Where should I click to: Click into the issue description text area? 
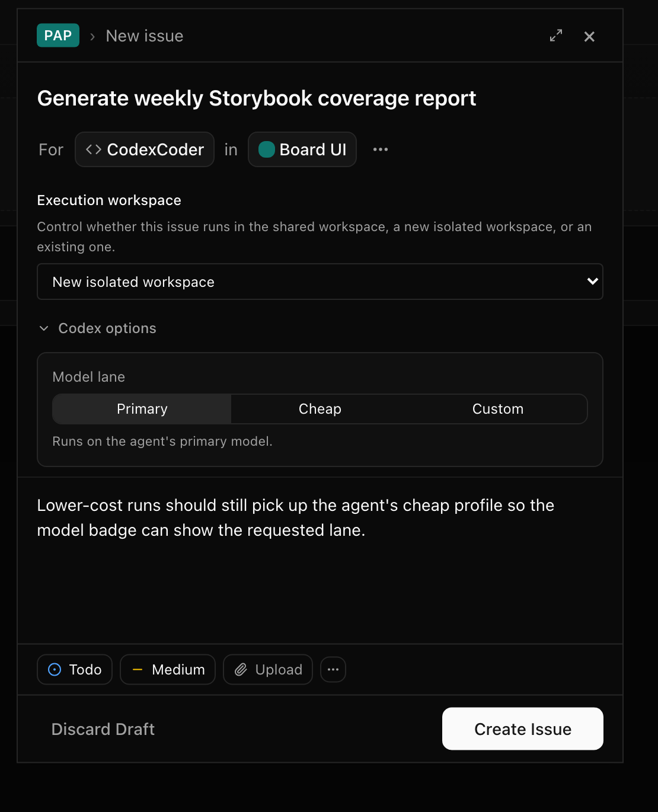coord(320,560)
